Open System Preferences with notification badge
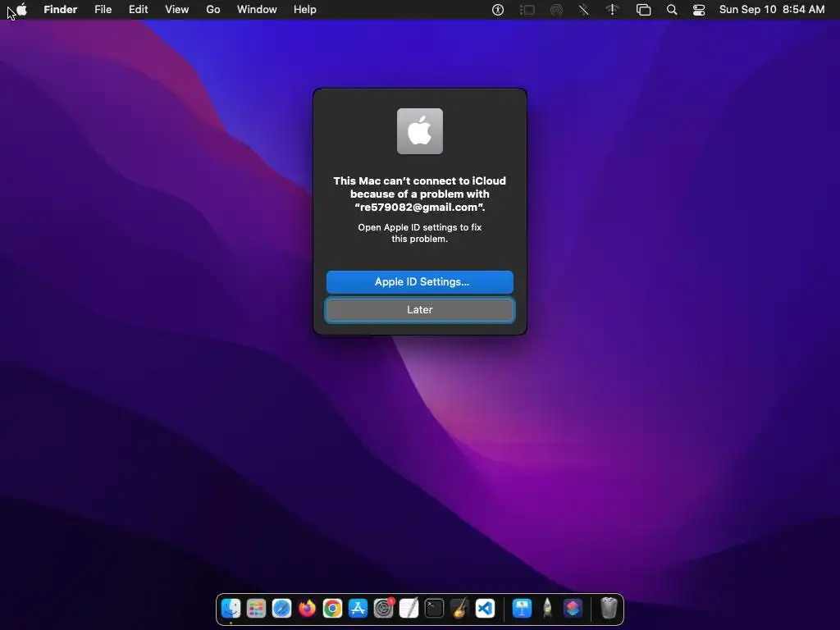This screenshot has width=840, height=630. tap(383, 609)
